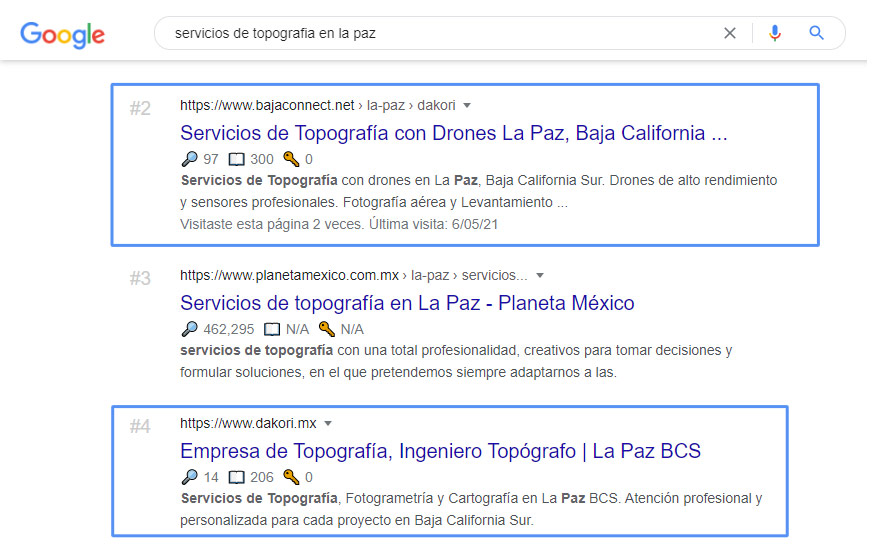Open 'Servicios de topografía en La Paz - Planeta México' result
The width and height of the screenshot is (875, 544).
tap(407, 303)
